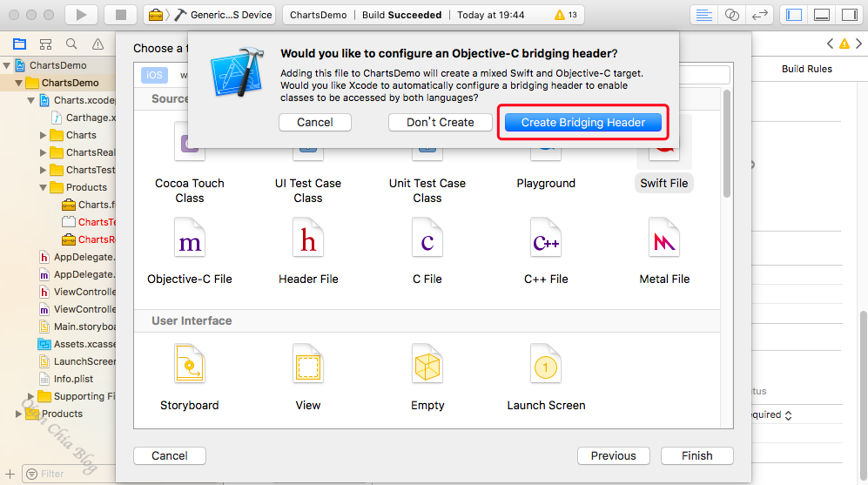The height and width of the screenshot is (485, 868).
Task: Select AppDelegate.m file
Action: pyautogui.click(x=77, y=274)
